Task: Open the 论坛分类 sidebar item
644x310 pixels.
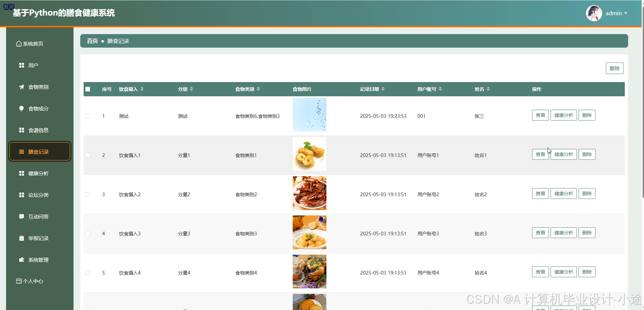Action: [40, 195]
